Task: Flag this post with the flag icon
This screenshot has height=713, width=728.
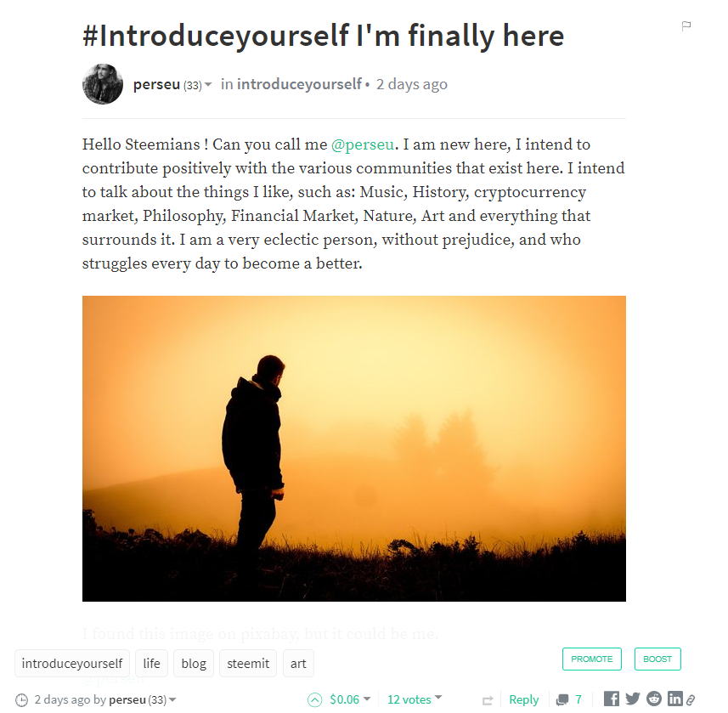Action: coord(686,26)
